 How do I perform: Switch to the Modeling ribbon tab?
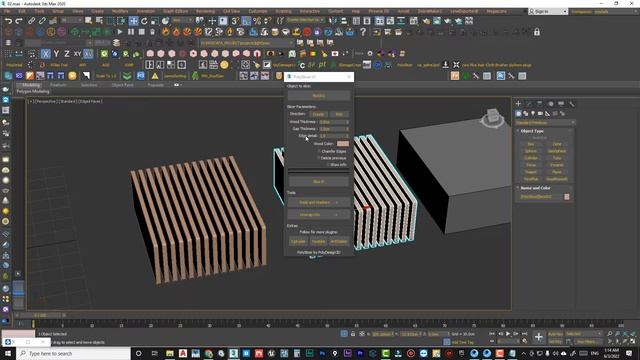[x=31, y=85]
